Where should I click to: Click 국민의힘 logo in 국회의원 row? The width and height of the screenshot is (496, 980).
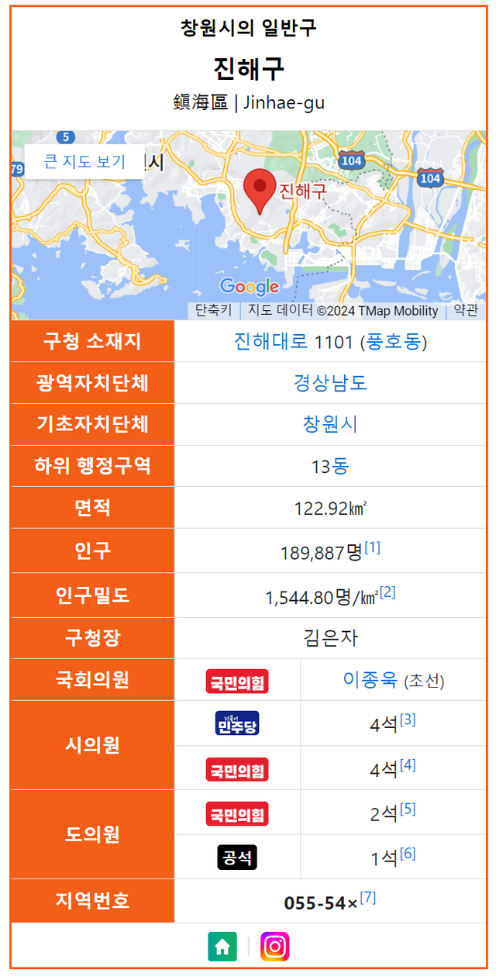(x=237, y=681)
